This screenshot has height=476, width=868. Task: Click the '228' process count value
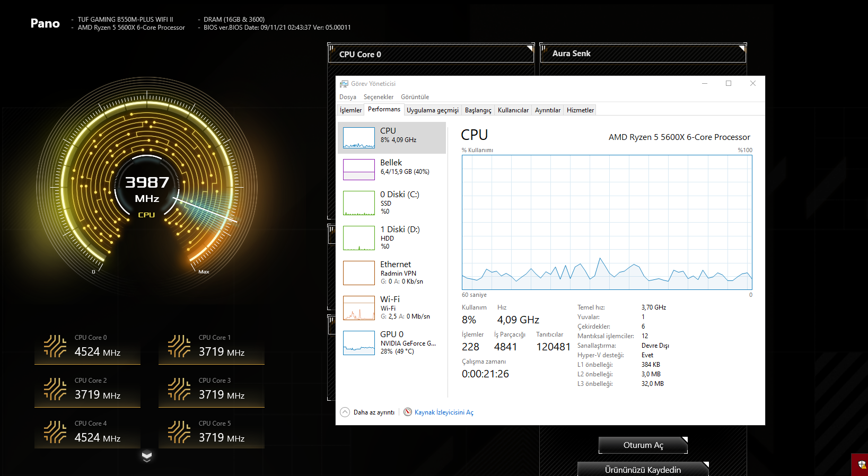470,347
